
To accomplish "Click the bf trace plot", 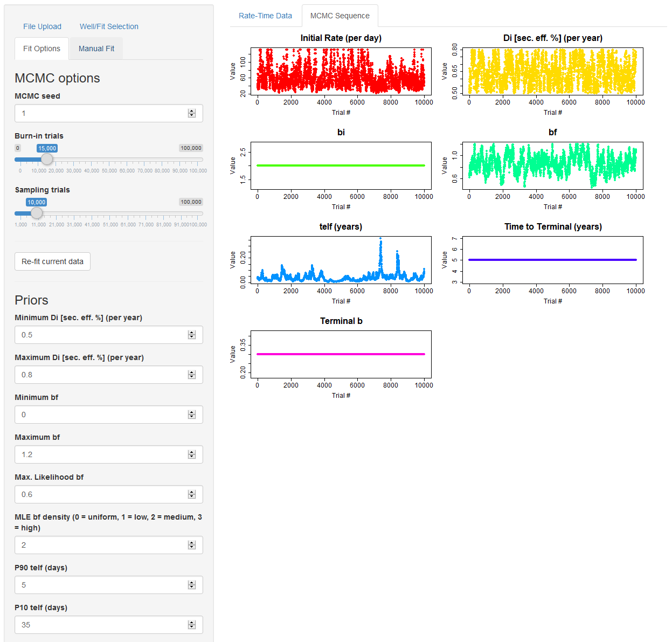I will click(552, 166).
